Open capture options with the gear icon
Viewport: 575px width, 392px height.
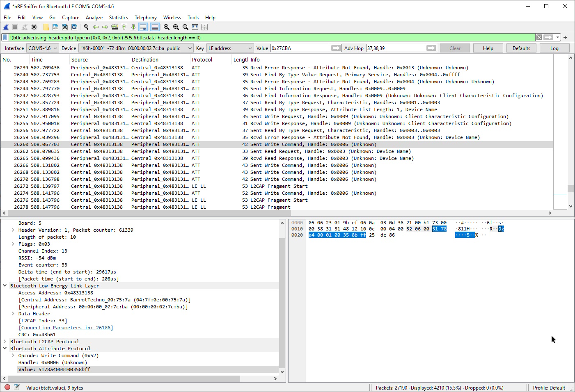[x=34, y=27]
